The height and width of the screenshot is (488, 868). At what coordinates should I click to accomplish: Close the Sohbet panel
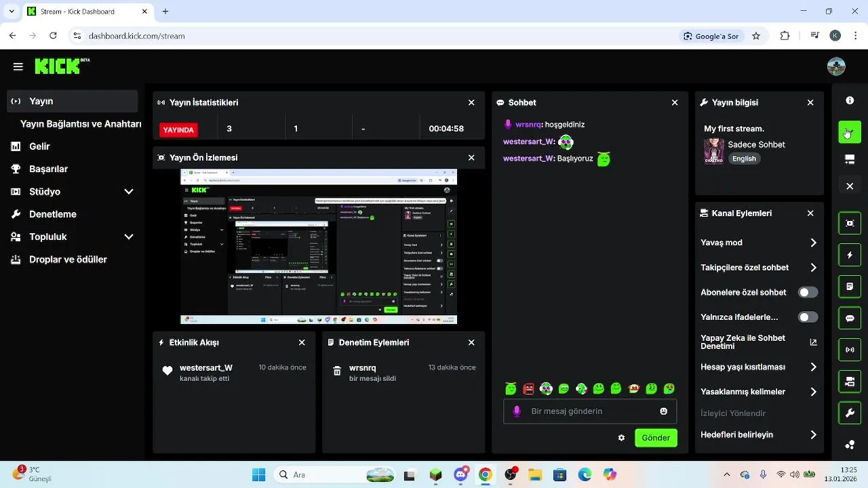point(675,102)
